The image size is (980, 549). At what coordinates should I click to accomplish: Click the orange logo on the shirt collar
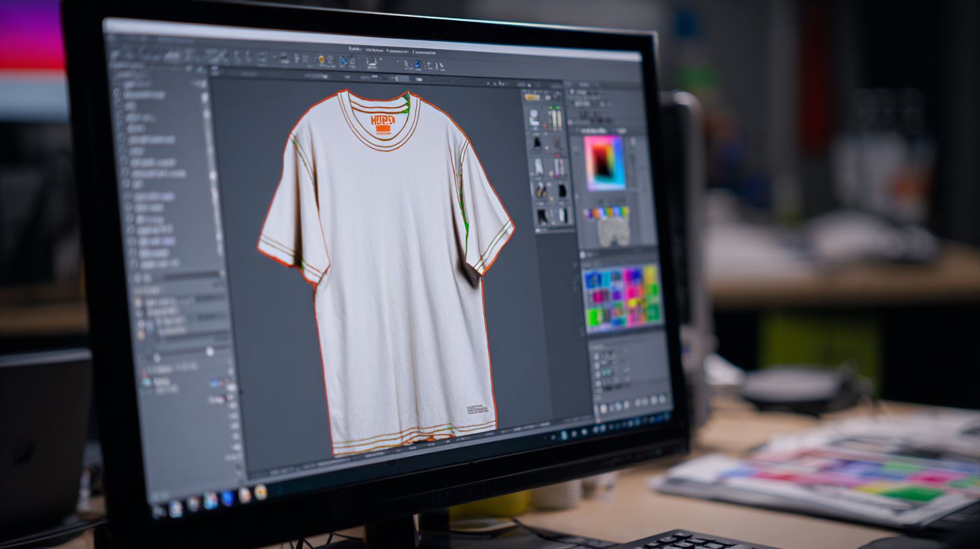coord(381,122)
